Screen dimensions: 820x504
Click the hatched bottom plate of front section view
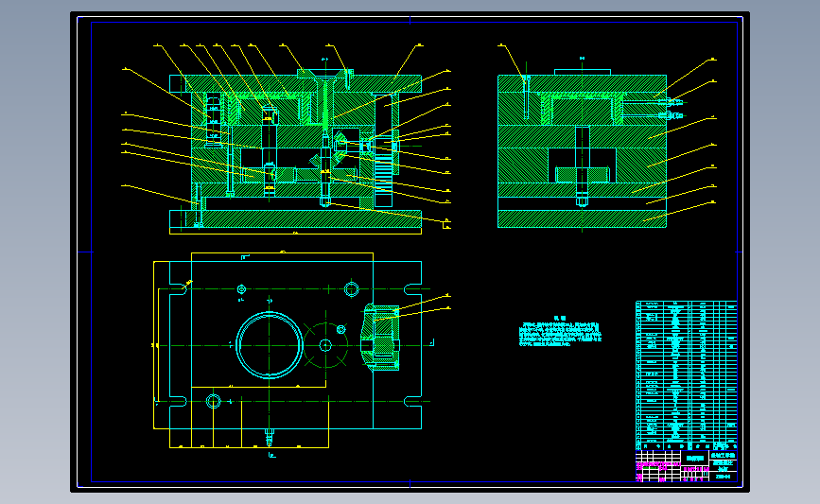(x=295, y=218)
